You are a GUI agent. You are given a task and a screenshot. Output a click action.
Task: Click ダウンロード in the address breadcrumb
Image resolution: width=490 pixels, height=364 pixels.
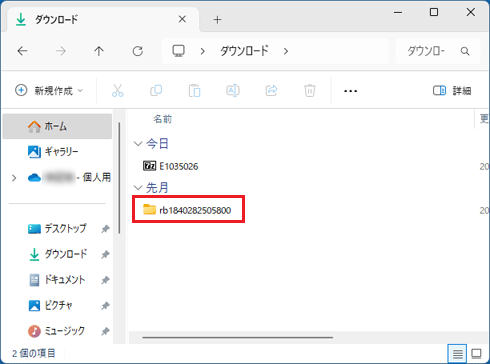(x=244, y=51)
